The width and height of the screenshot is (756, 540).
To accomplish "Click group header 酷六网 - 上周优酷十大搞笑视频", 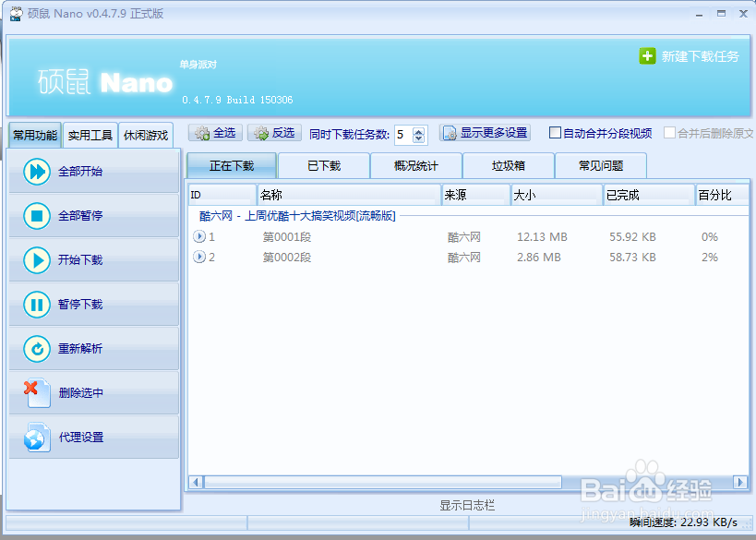I will [x=297, y=215].
